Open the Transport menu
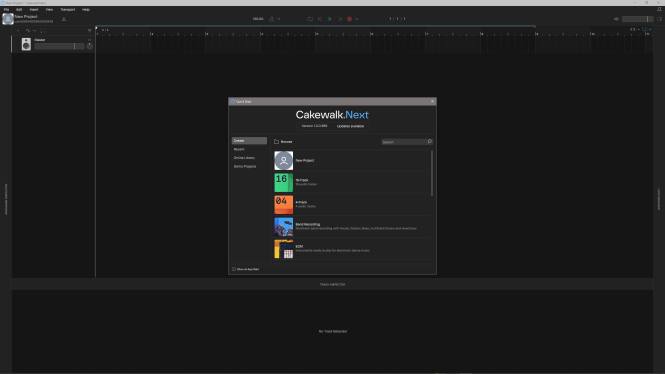The width and height of the screenshot is (665, 374). (67, 9)
